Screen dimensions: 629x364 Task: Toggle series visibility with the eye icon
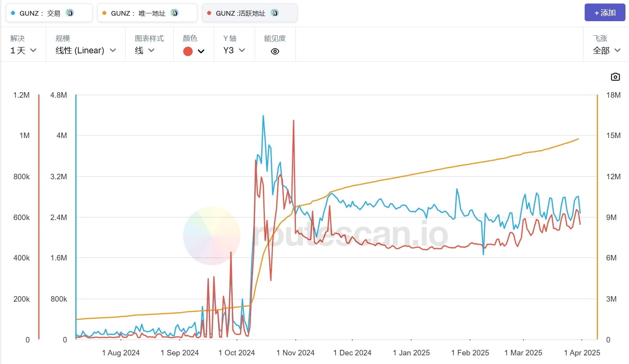click(275, 51)
